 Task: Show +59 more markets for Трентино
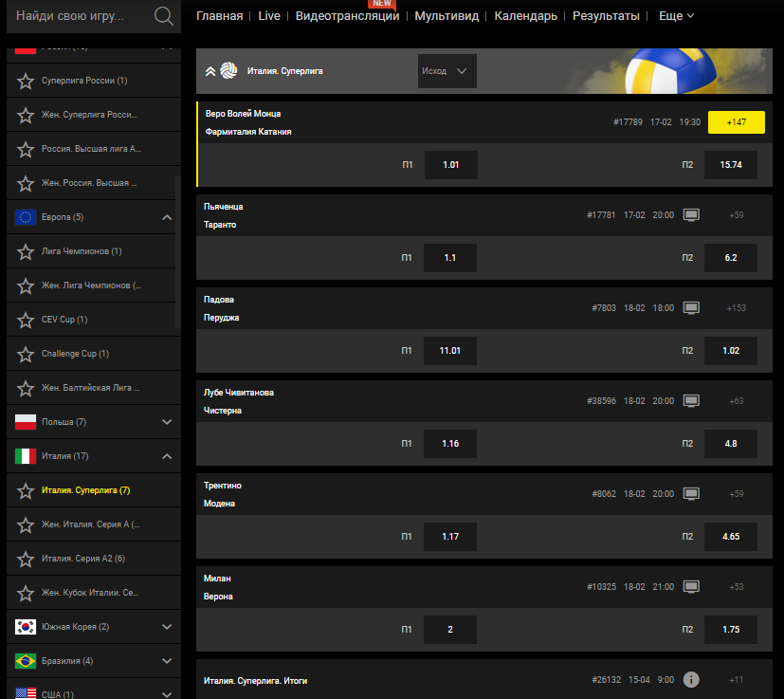point(737,494)
